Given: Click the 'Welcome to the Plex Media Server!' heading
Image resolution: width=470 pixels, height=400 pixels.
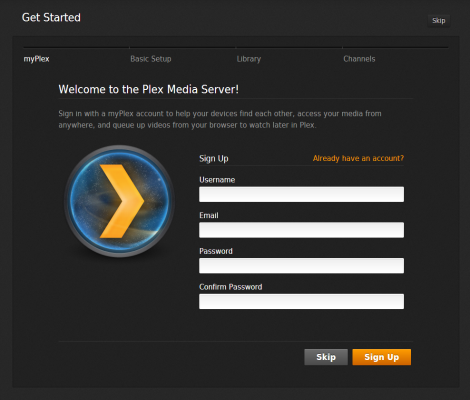Looking at the screenshot, I should (149, 89).
